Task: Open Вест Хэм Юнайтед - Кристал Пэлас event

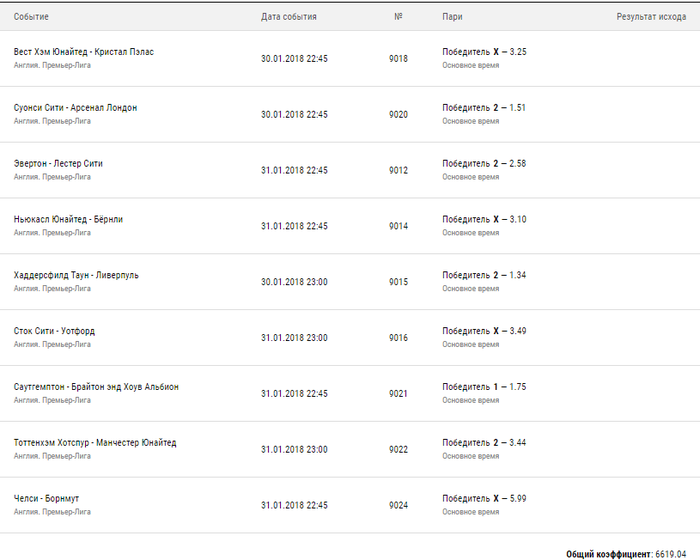Action: pos(83,52)
